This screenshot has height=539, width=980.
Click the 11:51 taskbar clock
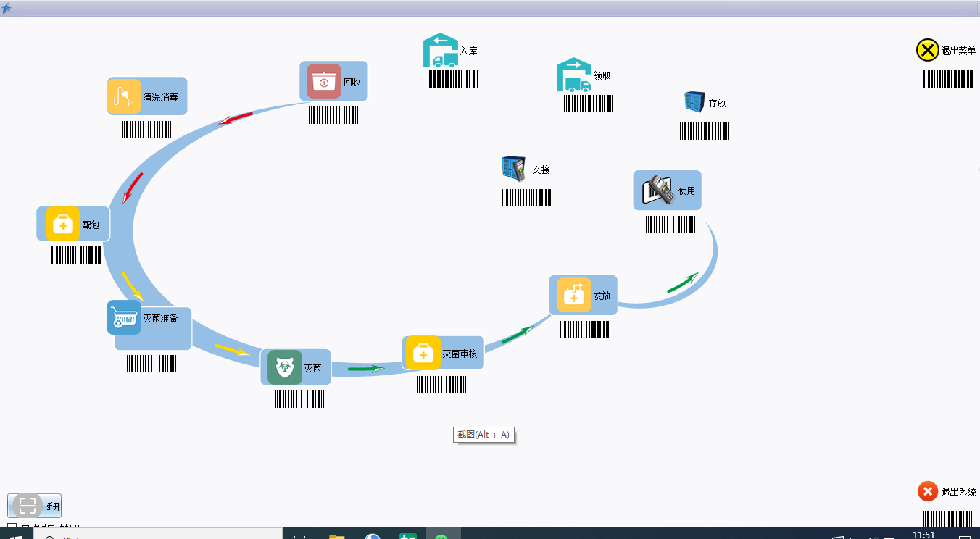(x=923, y=535)
